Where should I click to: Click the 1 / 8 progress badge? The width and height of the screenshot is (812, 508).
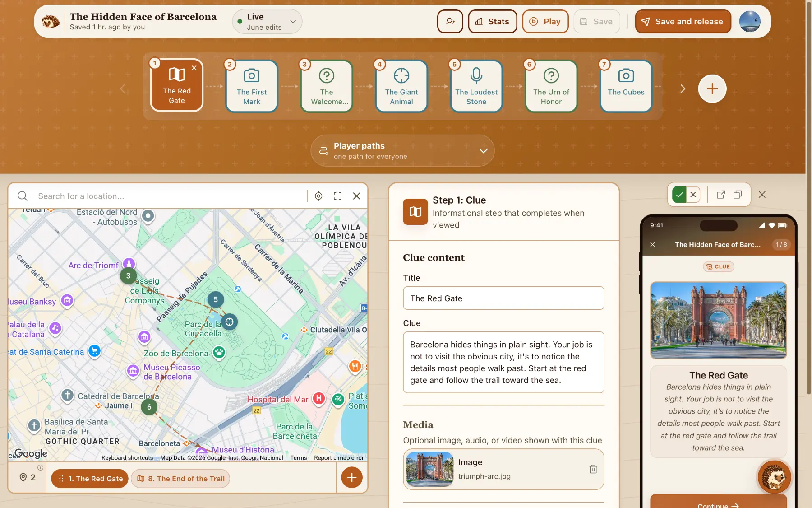point(781,244)
